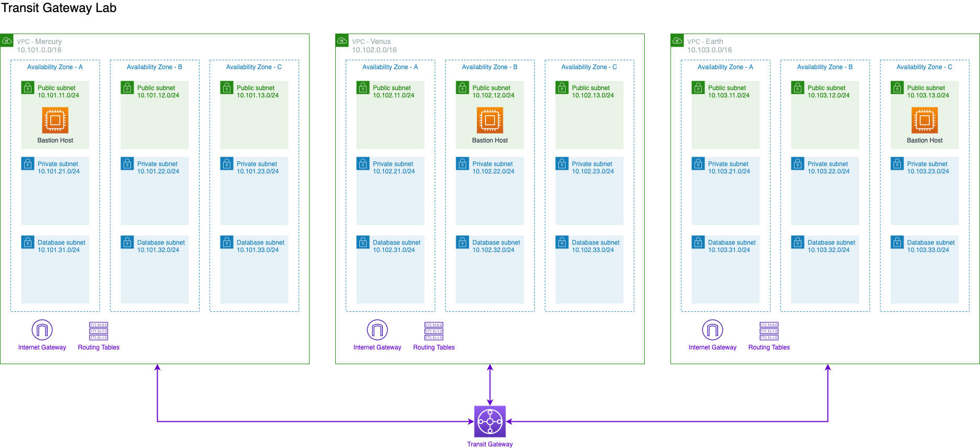Select the Bastion Host icon in VPC Venus
The image size is (980, 448).
(x=490, y=120)
